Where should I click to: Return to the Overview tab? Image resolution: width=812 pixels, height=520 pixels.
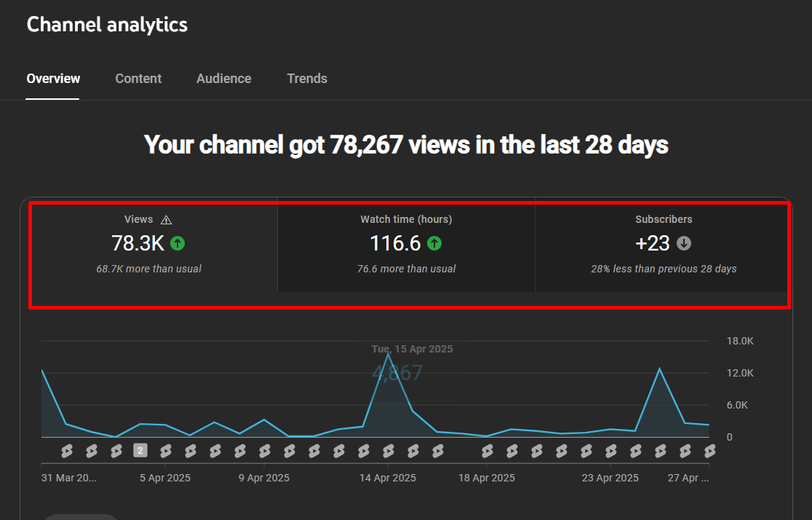[x=52, y=78]
